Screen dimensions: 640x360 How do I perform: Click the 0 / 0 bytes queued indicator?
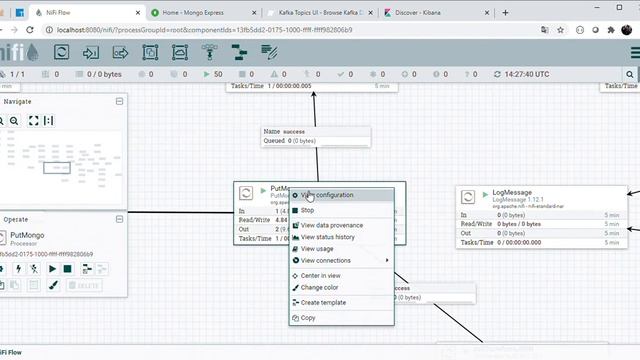pyautogui.click(x=99, y=74)
